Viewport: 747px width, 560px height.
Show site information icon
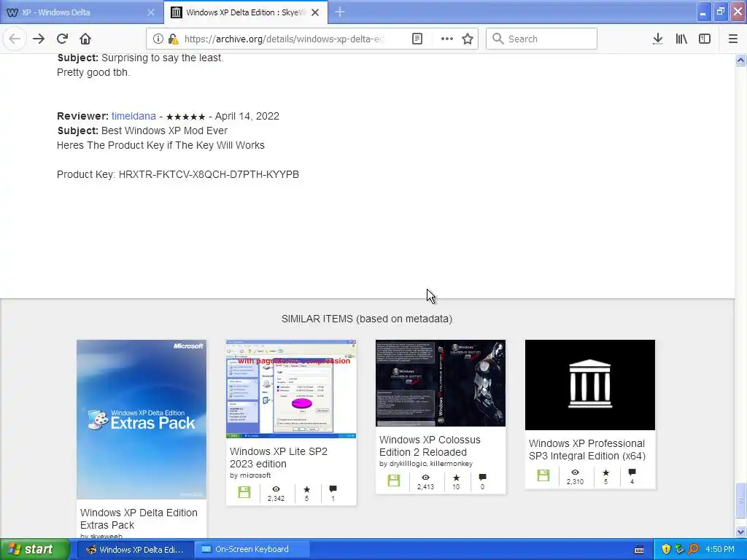158,39
